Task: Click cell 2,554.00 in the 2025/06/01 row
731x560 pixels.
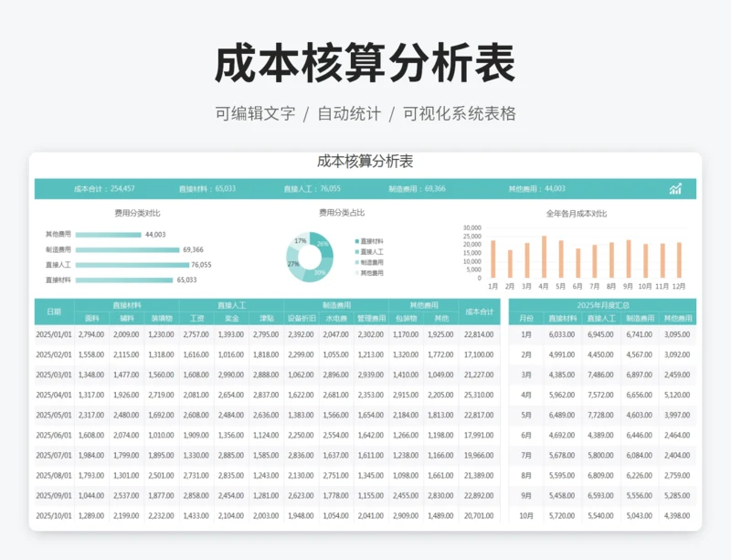Action: (x=335, y=435)
